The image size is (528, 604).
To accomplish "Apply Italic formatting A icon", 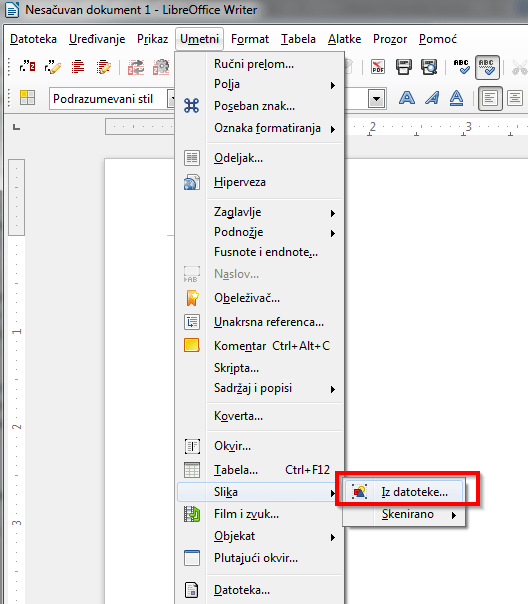I will [432, 98].
